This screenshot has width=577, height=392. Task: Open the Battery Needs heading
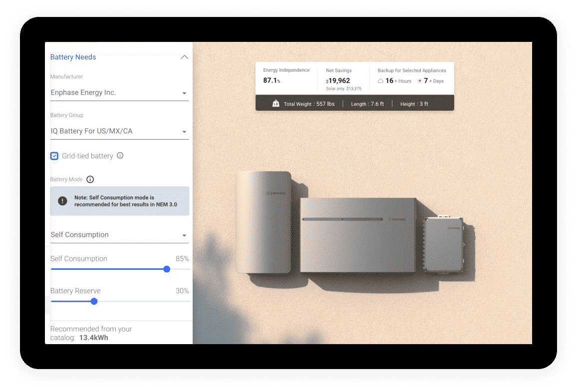click(x=73, y=57)
